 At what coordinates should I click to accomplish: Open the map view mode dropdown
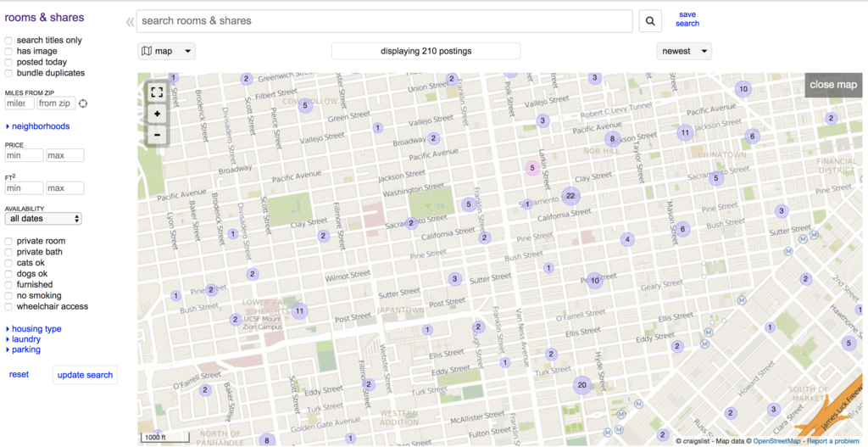(x=167, y=51)
